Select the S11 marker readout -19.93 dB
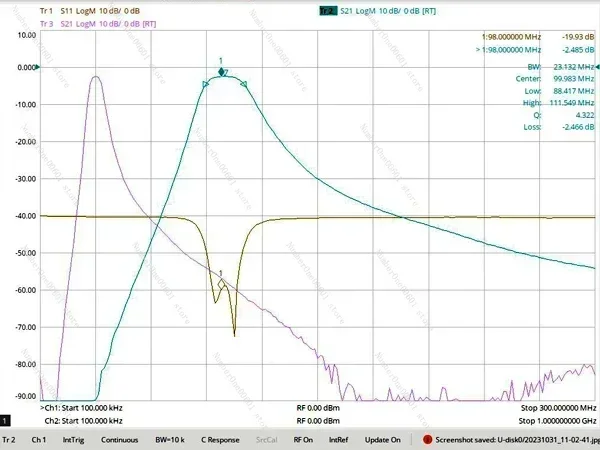This screenshot has height=450, width=600. tap(578, 37)
